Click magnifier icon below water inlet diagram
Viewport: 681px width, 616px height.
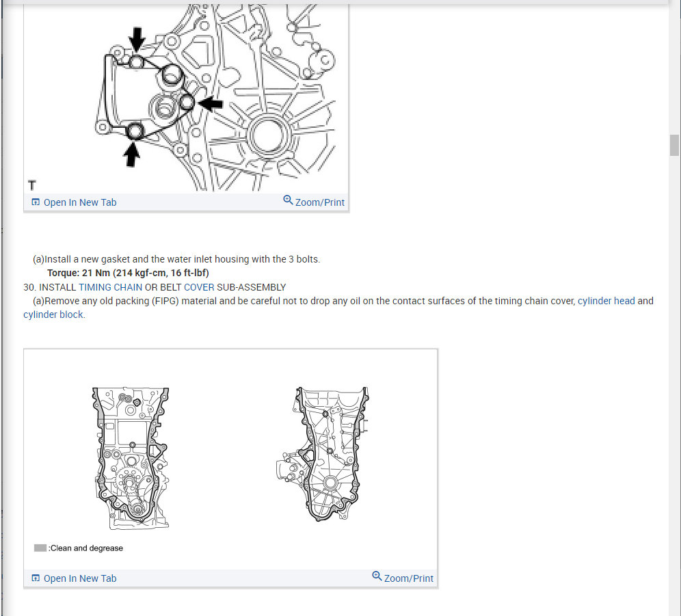(x=288, y=200)
